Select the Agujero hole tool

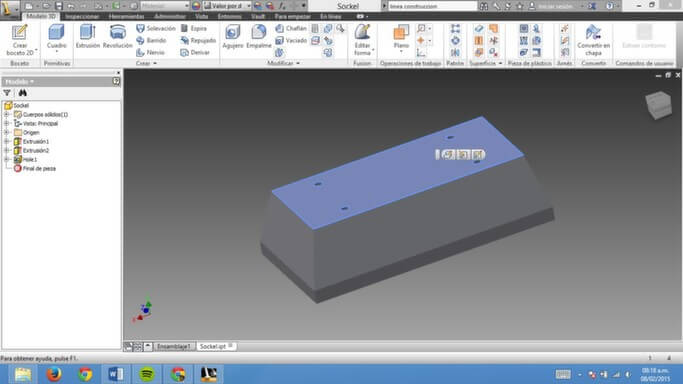tap(233, 36)
